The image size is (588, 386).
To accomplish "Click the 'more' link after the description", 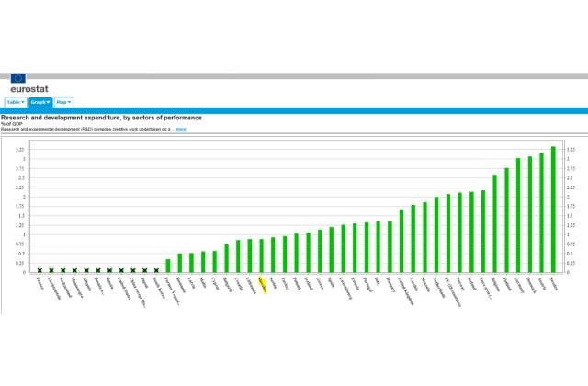I will [181, 130].
